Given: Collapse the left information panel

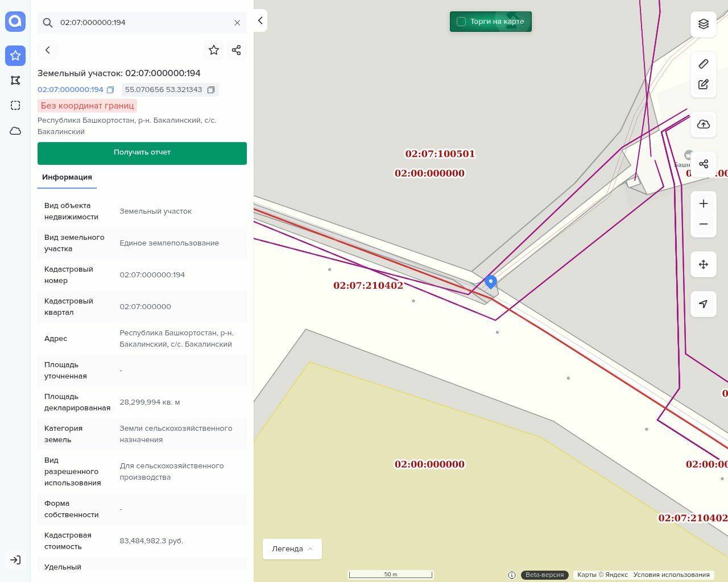Looking at the screenshot, I should 260,20.
